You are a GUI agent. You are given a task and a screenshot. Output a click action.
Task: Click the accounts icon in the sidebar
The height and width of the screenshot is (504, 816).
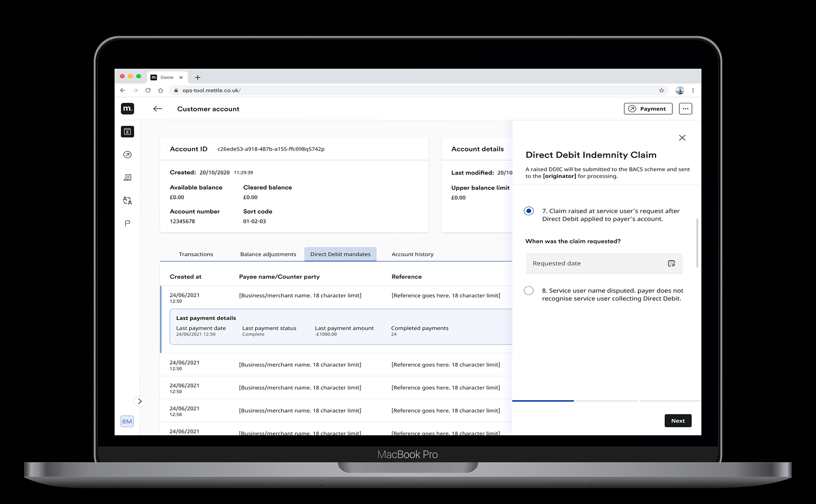coord(127,132)
